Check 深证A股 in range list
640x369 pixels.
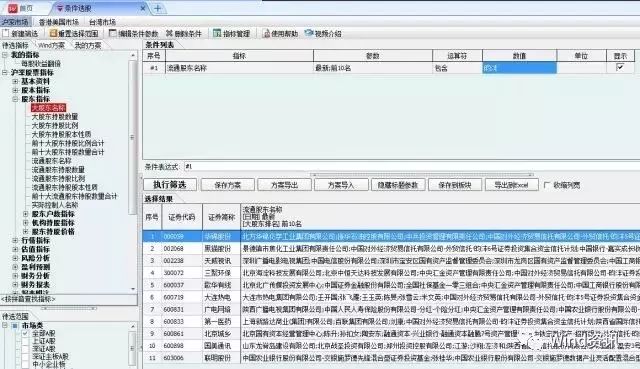tap(25, 349)
